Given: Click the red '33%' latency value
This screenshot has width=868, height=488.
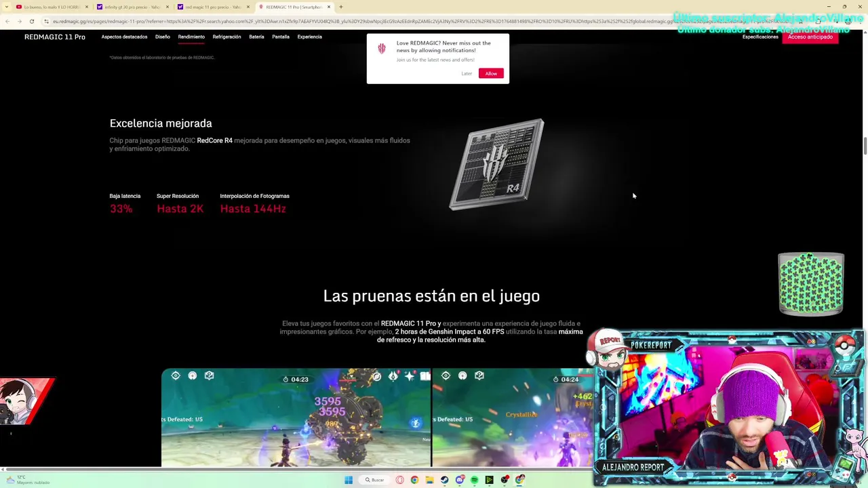Looking at the screenshot, I should [x=121, y=209].
